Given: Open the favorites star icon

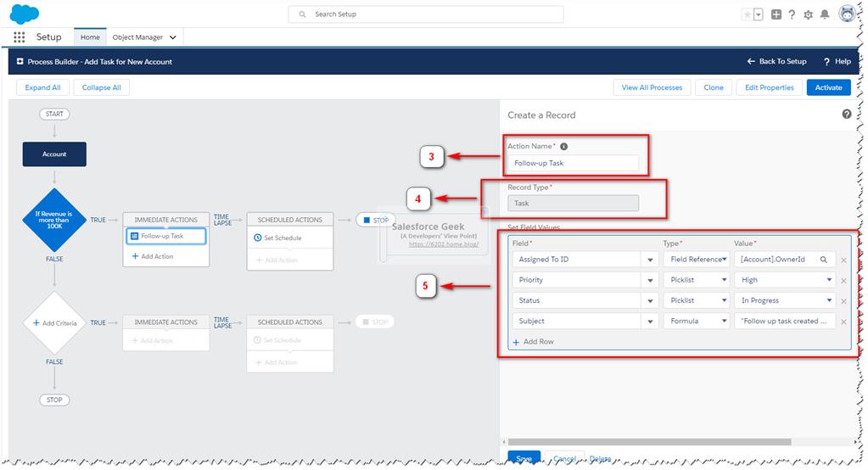Looking at the screenshot, I should click(748, 14).
